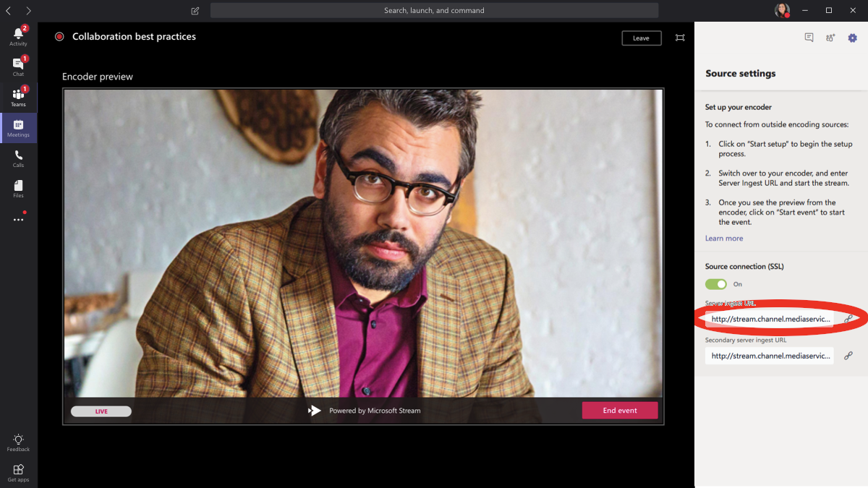Select the Secondary server ingest URL field
Viewport: 868px width, 488px height.
pos(770,356)
